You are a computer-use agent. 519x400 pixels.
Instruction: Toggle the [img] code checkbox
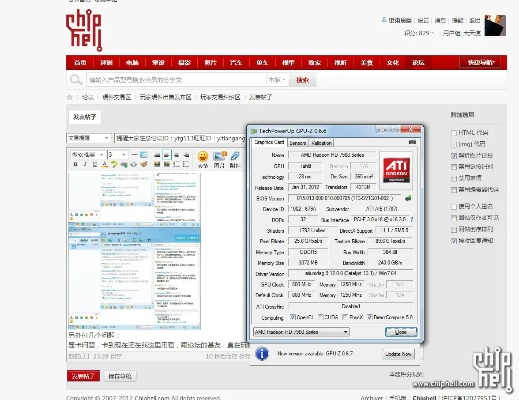tap(454, 144)
